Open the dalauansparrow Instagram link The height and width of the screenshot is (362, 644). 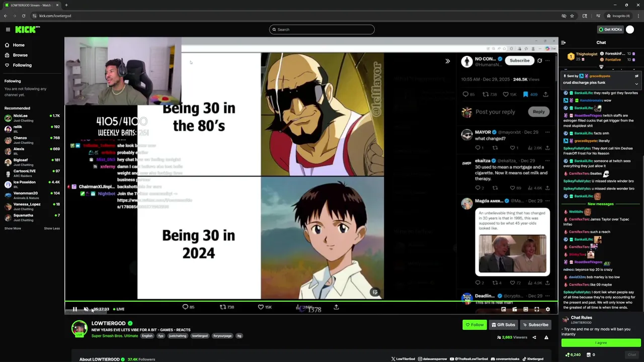click(x=433, y=359)
